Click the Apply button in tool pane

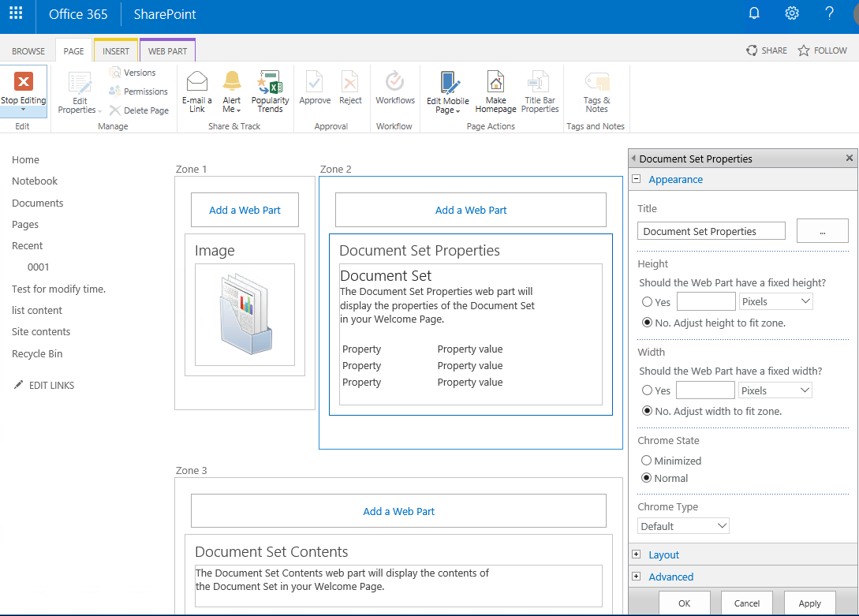809,603
